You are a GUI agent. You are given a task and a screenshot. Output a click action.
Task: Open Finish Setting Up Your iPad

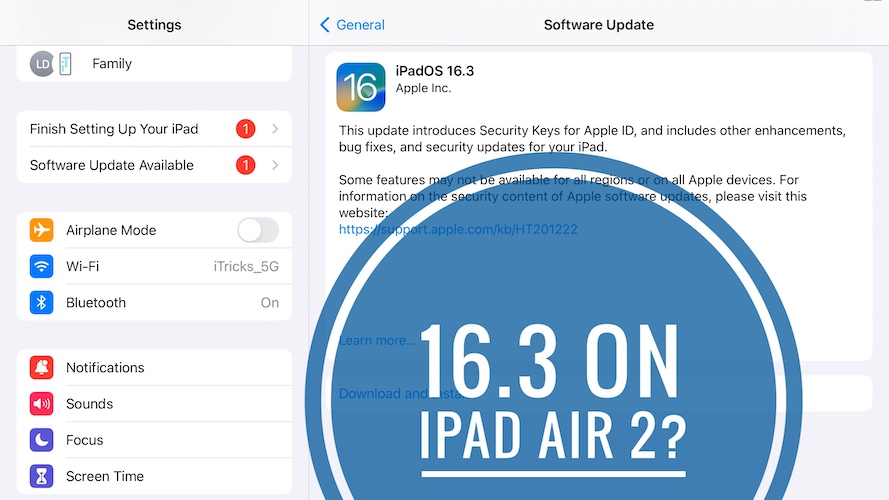click(x=154, y=129)
